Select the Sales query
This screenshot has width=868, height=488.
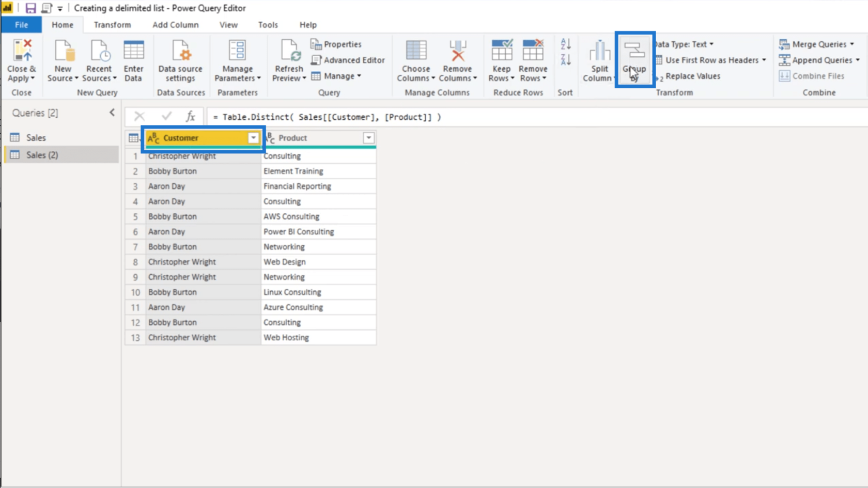coord(62,137)
